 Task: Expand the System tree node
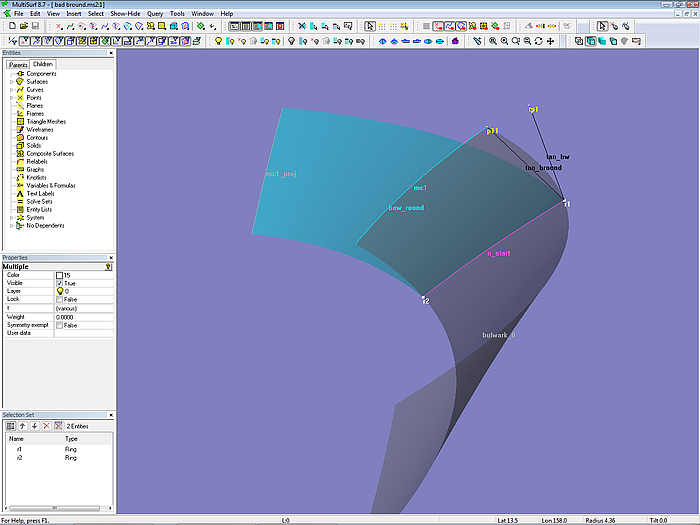pos(11,217)
